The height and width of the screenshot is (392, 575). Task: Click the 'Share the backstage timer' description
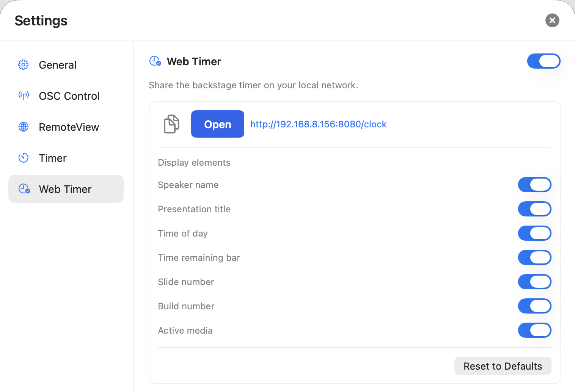tap(253, 85)
